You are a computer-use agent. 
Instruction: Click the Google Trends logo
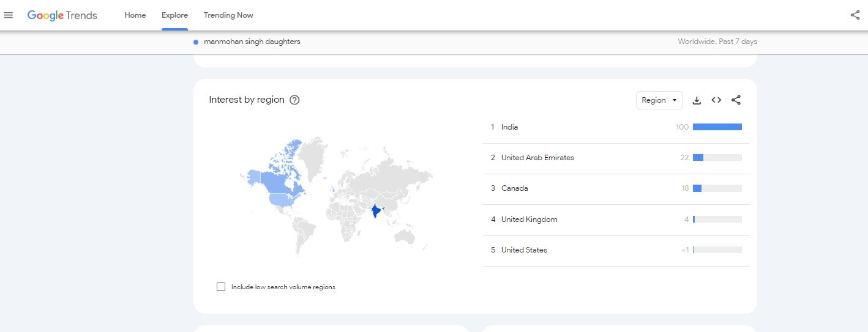[x=62, y=15]
